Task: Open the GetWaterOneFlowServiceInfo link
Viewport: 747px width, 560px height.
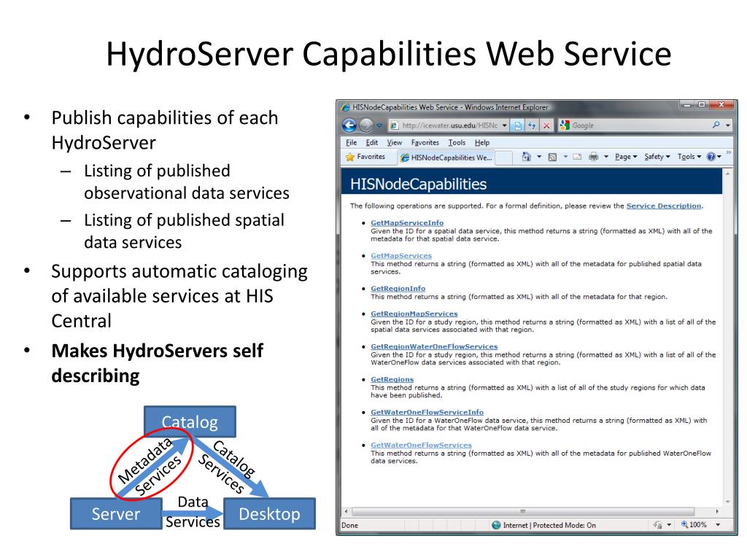Action: pos(427,412)
